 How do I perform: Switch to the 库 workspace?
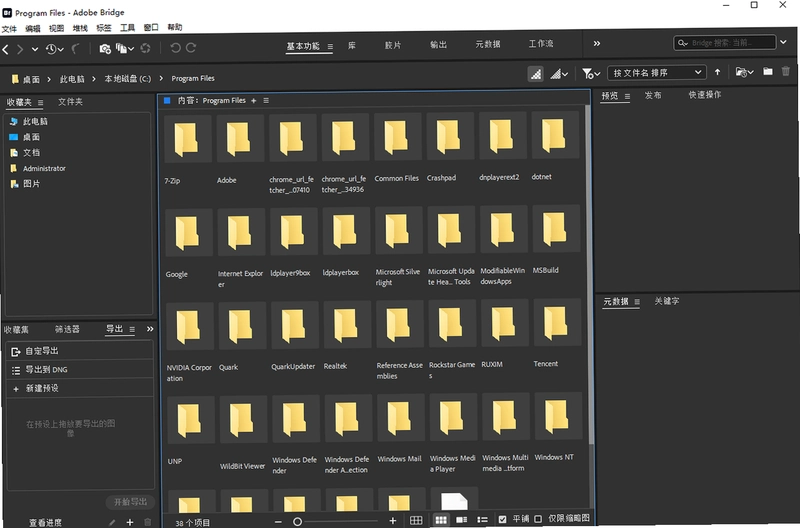[x=352, y=45]
